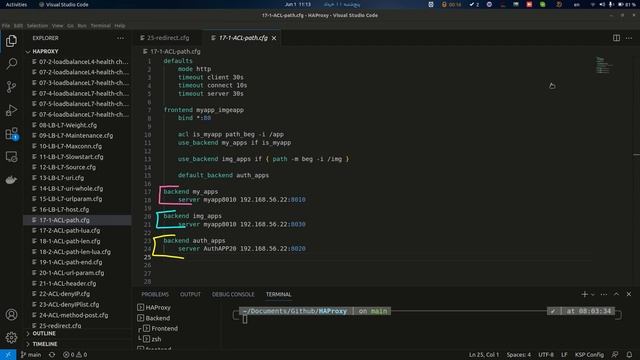This screenshot has width=640, height=360.
Task: Click Ln 25, Col 1 indicator
Action: coord(484,355)
